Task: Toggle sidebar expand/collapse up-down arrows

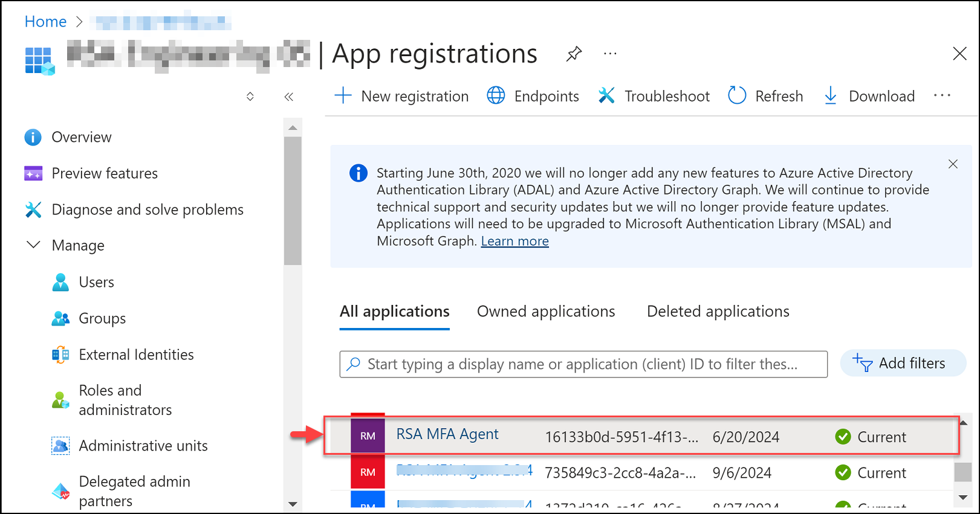Action: tap(250, 97)
